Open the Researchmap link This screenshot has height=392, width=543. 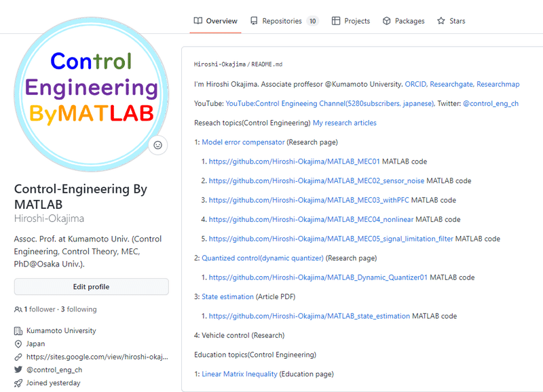(x=498, y=84)
